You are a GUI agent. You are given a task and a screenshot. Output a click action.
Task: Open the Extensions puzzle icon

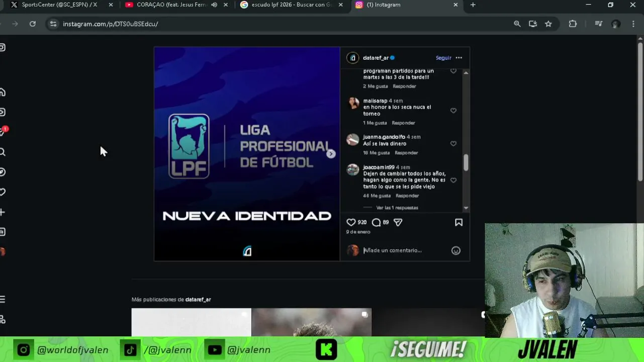click(x=573, y=24)
